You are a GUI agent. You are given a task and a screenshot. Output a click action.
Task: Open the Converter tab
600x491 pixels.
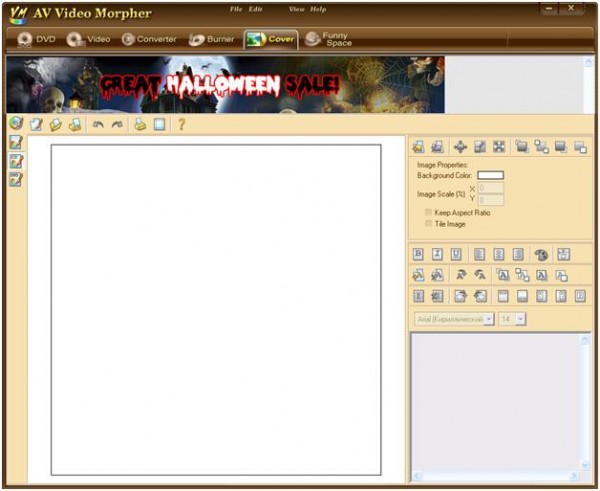point(149,39)
